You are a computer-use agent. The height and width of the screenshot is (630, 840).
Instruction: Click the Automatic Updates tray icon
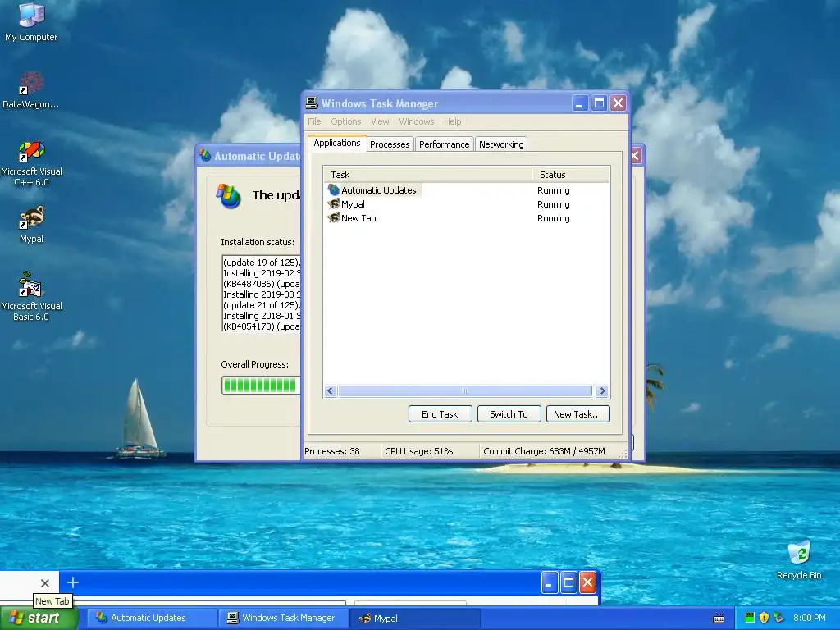(x=778, y=618)
